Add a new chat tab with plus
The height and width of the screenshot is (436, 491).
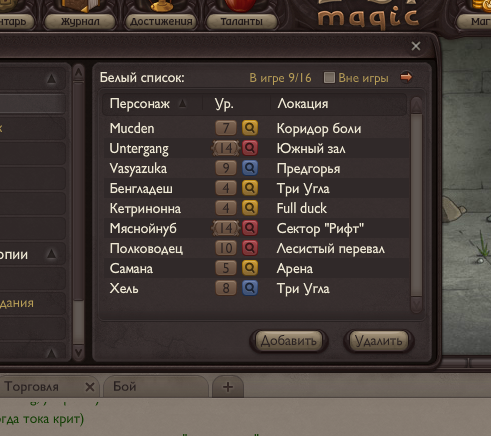(228, 387)
